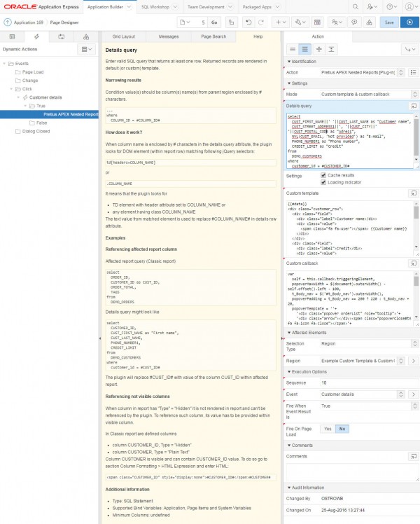This screenshot has width=420, height=524.
Task: Open the page selector icon
Action: coord(185,22)
